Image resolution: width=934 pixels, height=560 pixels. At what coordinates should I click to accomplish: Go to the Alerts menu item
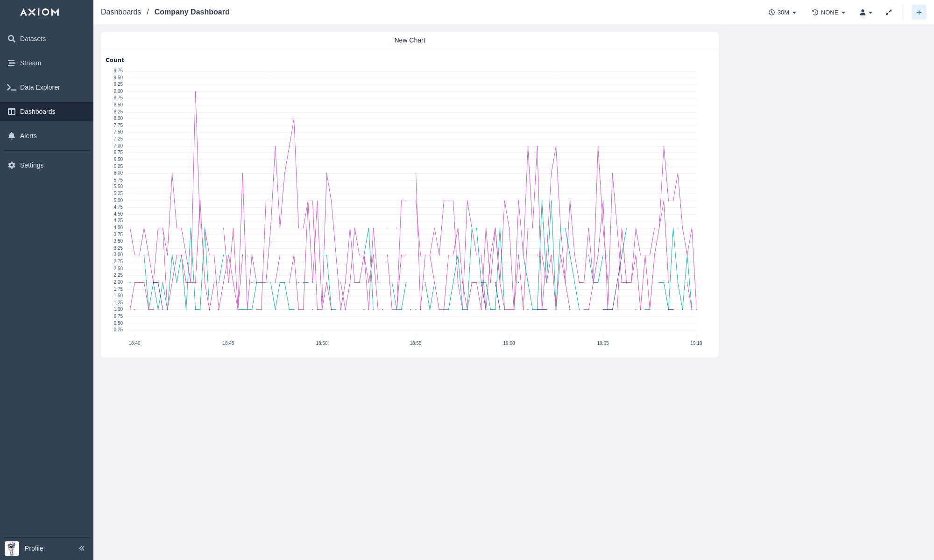point(28,136)
